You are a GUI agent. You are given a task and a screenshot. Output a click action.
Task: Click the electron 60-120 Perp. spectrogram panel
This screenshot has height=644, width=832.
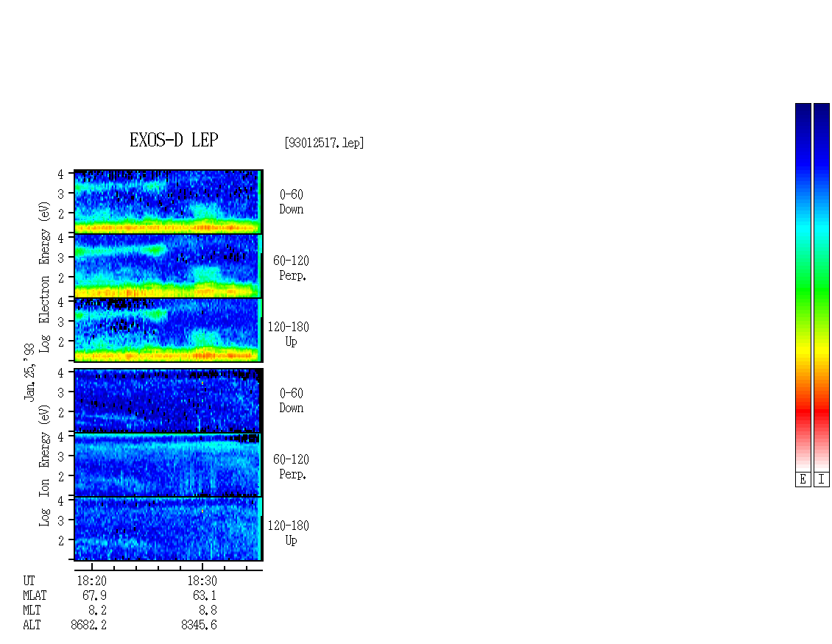point(169,266)
